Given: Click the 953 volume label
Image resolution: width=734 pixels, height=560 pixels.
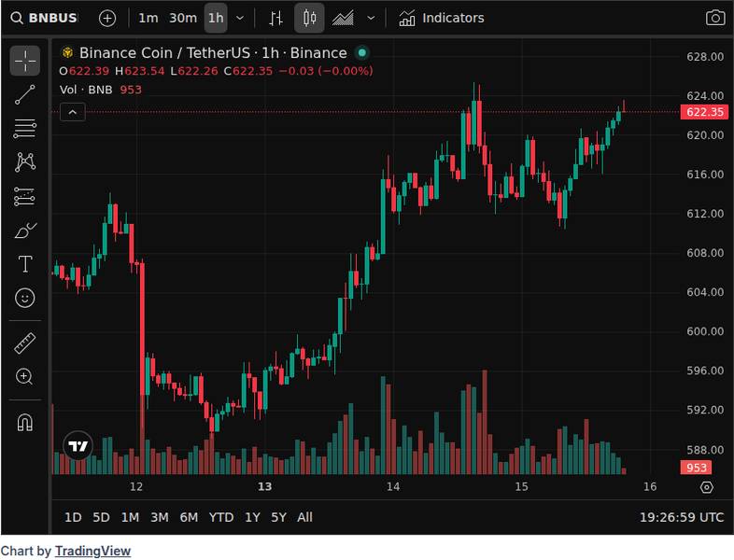Looking at the screenshot, I should tap(696, 468).
